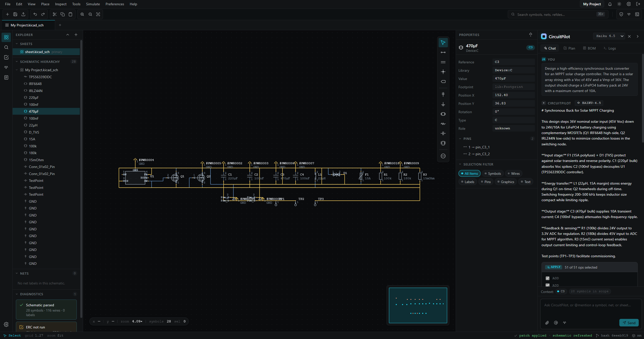The width and height of the screenshot is (644, 339).
Task: Open the Inspect menu
Action: click(x=61, y=4)
